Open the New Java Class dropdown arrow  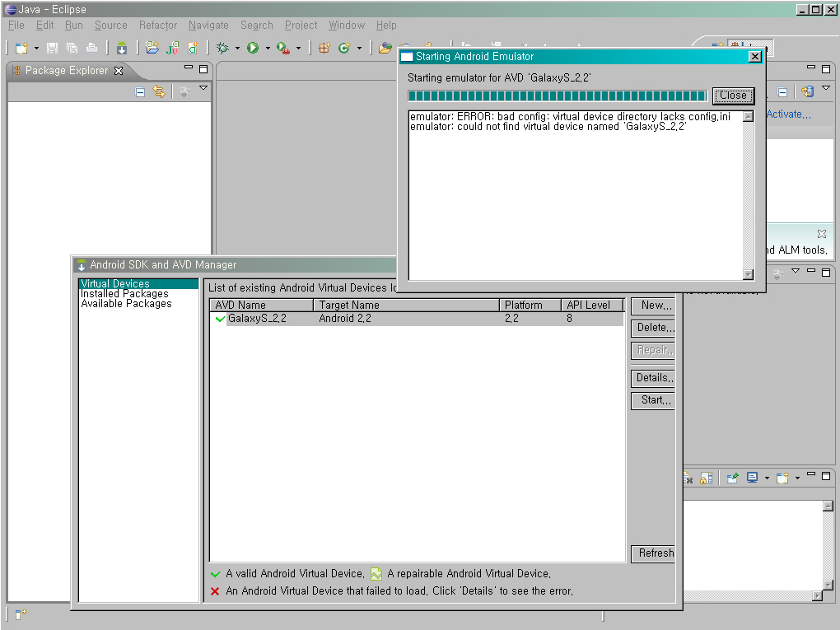tap(359, 49)
